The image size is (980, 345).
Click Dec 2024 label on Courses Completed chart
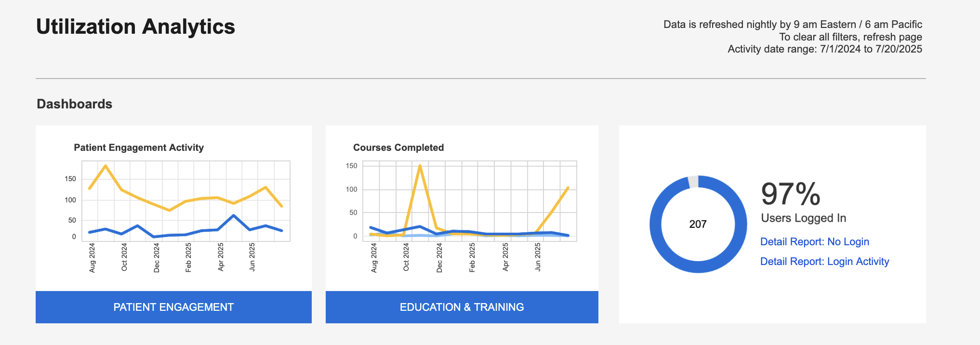439,258
